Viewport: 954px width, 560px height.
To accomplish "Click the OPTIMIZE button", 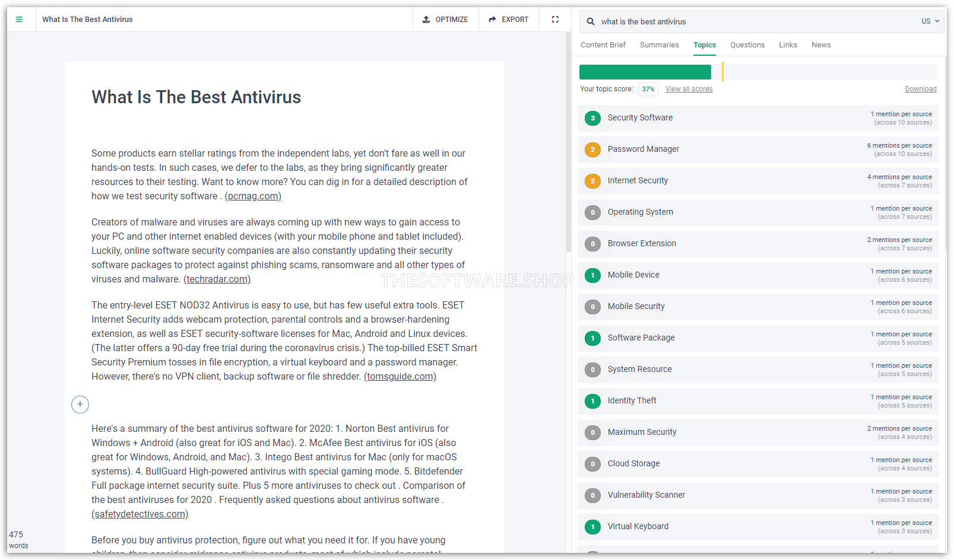I will [445, 20].
